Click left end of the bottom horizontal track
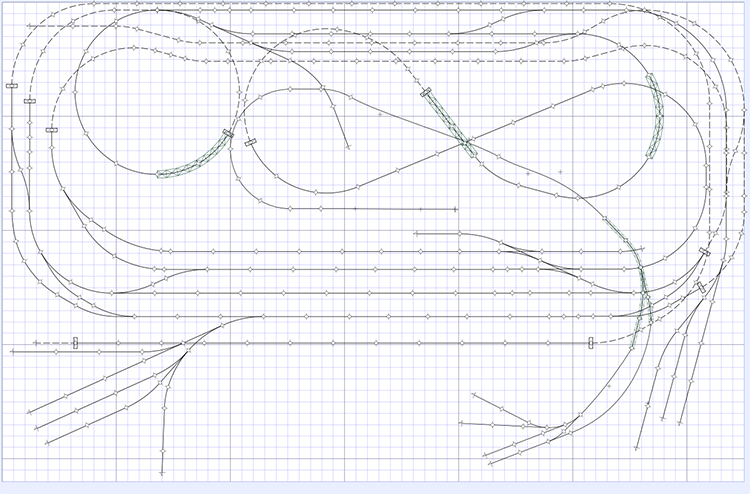 [x=36, y=343]
